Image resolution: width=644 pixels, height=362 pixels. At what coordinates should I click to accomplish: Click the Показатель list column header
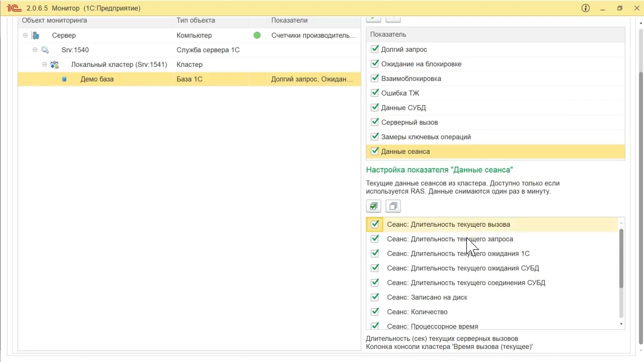(x=496, y=34)
